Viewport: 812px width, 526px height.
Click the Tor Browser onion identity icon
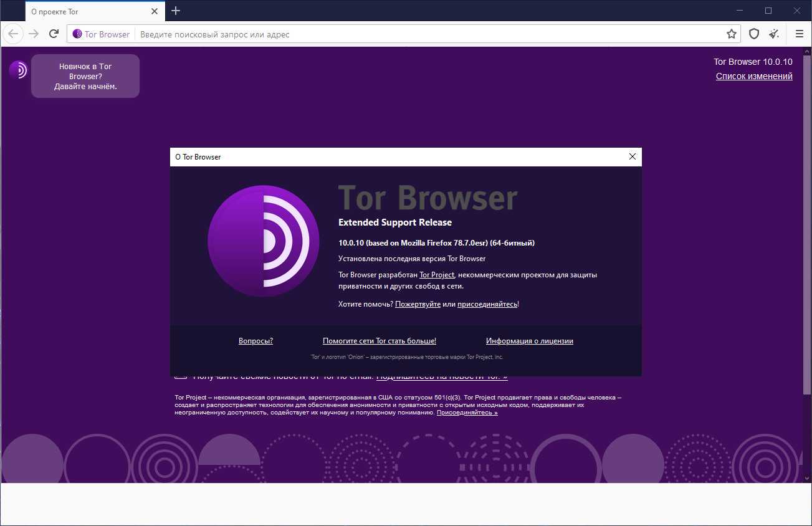77,34
